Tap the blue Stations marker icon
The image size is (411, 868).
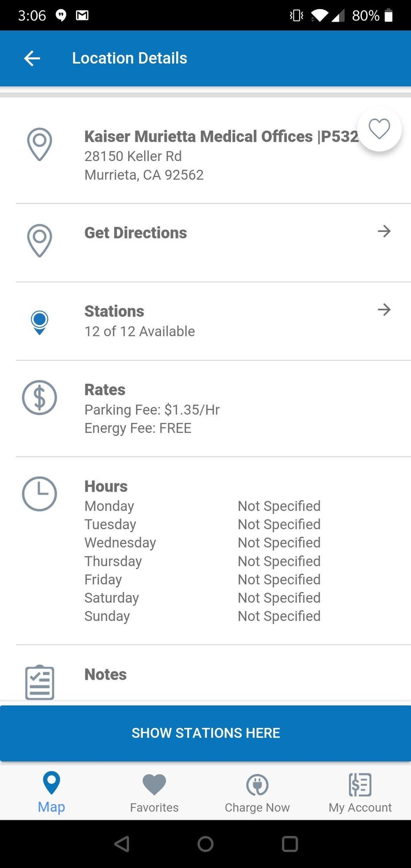coord(39,322)
